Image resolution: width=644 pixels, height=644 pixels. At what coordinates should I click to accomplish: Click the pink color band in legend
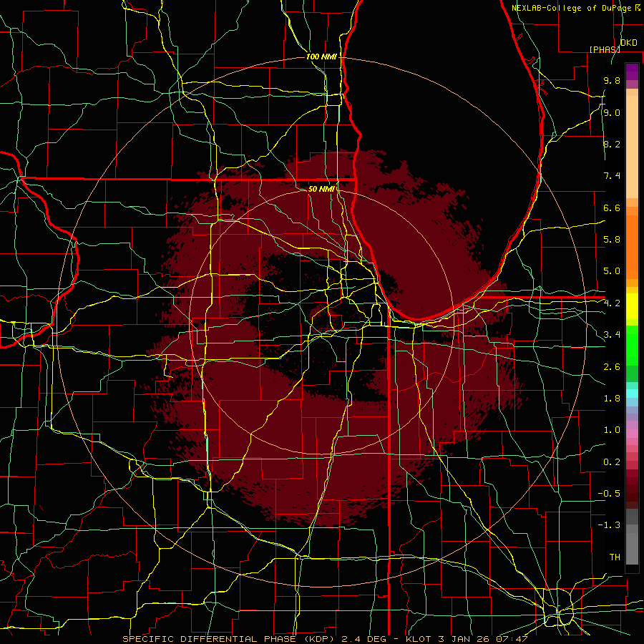(x=632, y=434)
